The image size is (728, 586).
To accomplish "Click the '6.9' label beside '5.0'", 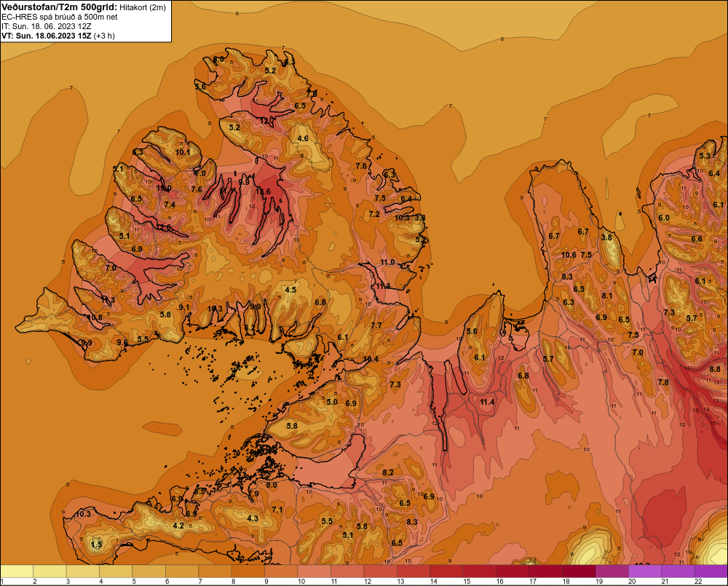I will pyautogui.click(x=351, y=403).
